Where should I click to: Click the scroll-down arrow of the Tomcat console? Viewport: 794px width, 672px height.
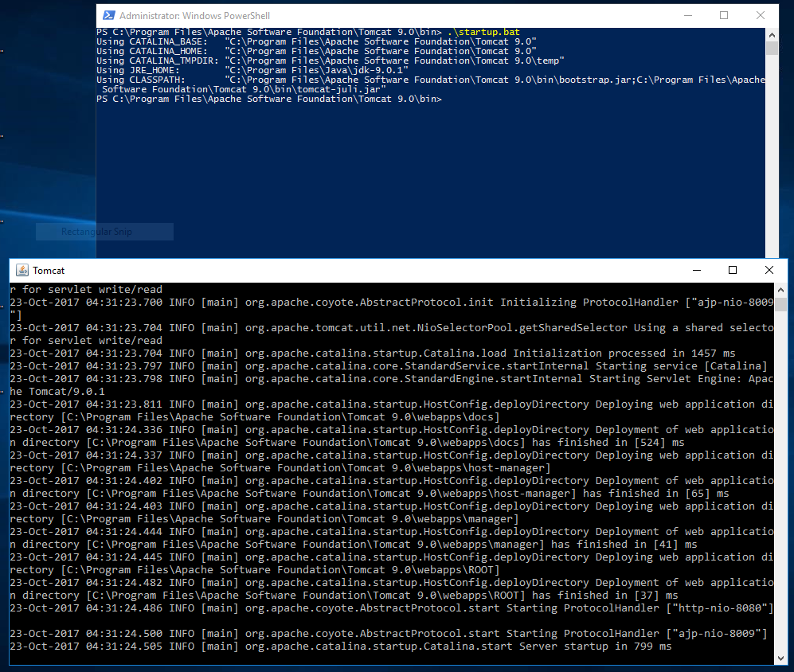(779, 657)
